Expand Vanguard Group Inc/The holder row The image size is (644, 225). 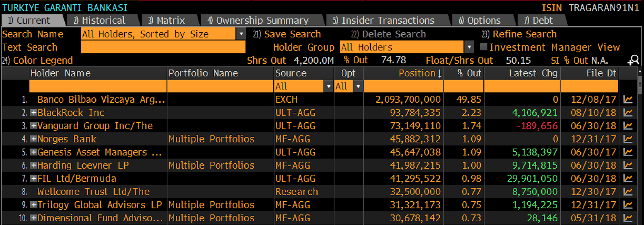34,126
